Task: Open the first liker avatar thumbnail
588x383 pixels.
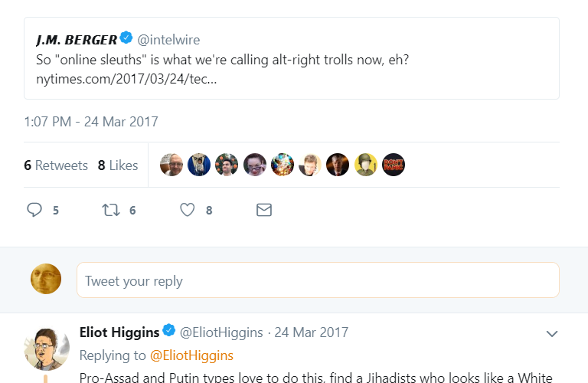Action: [171, 165]
